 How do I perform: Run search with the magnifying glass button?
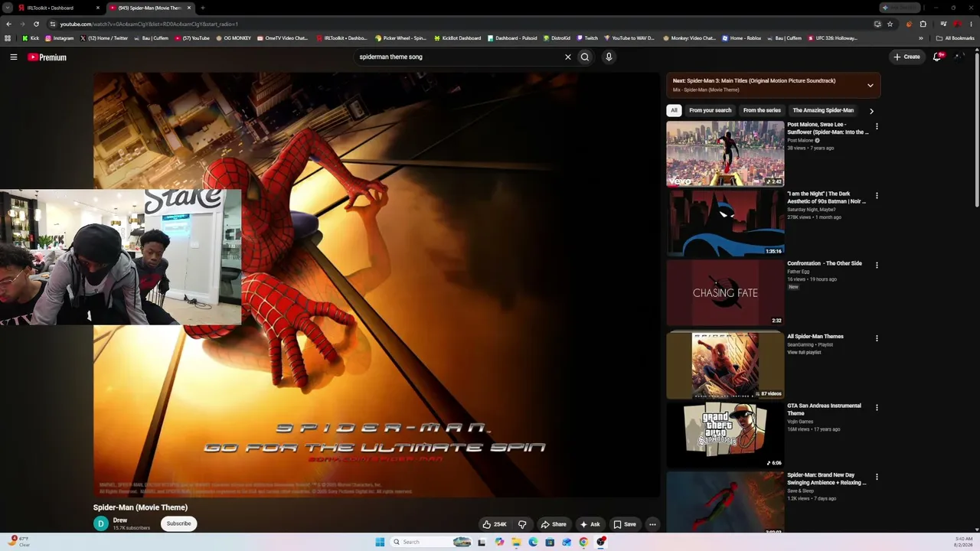point(585,57)
